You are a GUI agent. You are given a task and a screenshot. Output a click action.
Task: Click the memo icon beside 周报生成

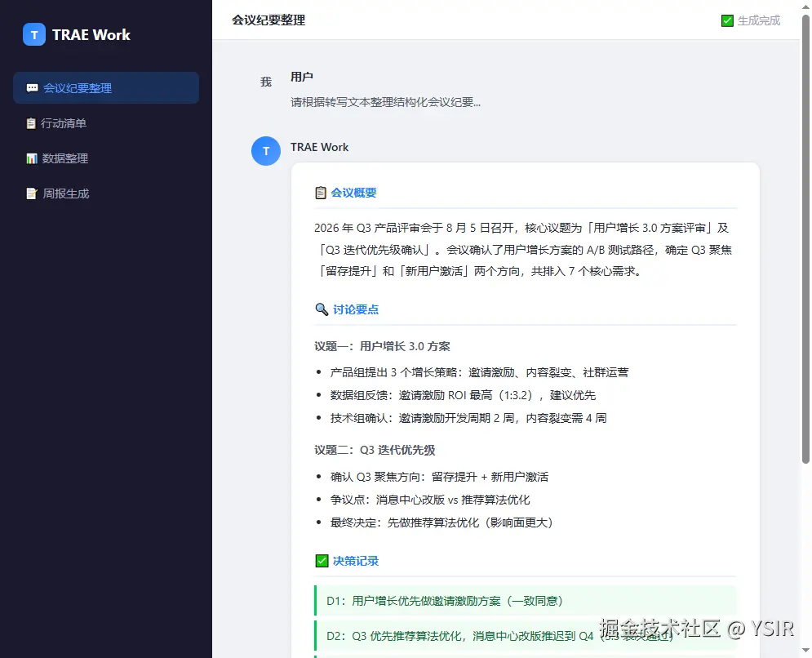[32, 193]
